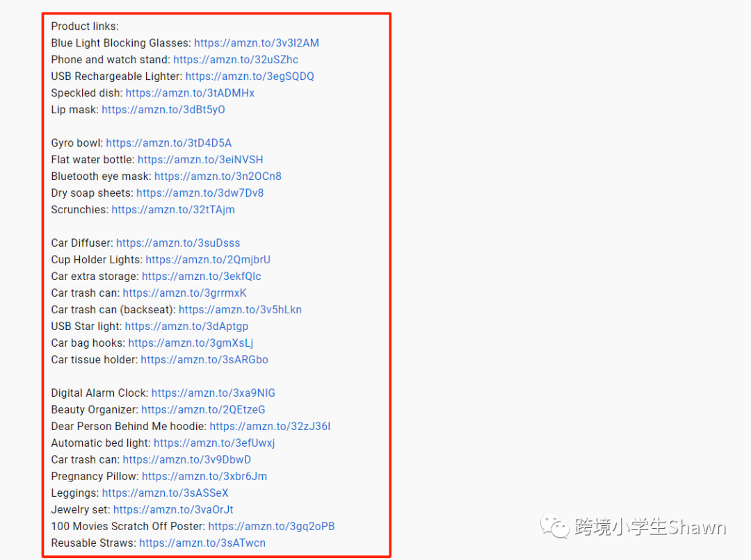This screenshot has width=751, height=560.
Task: Open the Car extra storage link
Action: 201,277
